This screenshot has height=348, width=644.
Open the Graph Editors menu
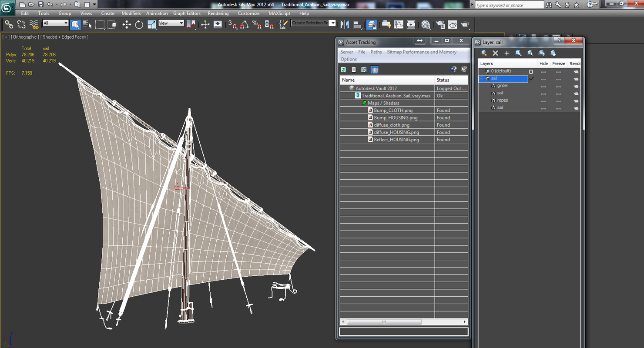pyautogui.click(x=187, y=13)
